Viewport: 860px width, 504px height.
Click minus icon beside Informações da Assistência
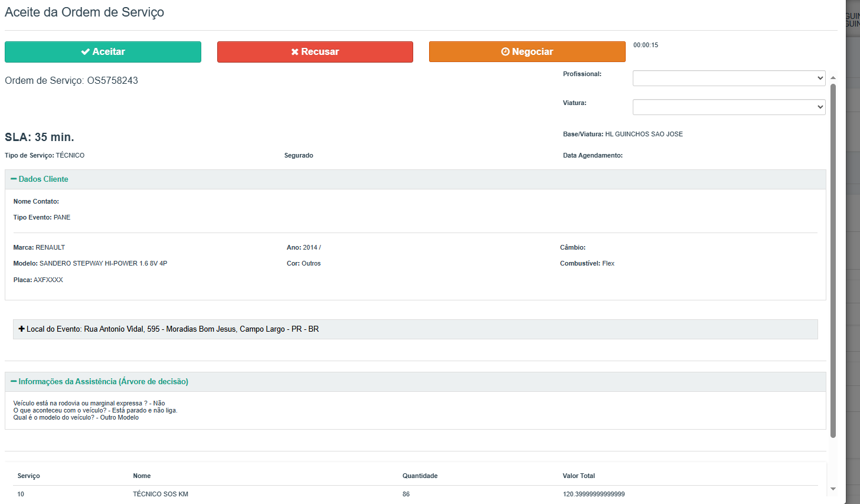pos(14,381)
